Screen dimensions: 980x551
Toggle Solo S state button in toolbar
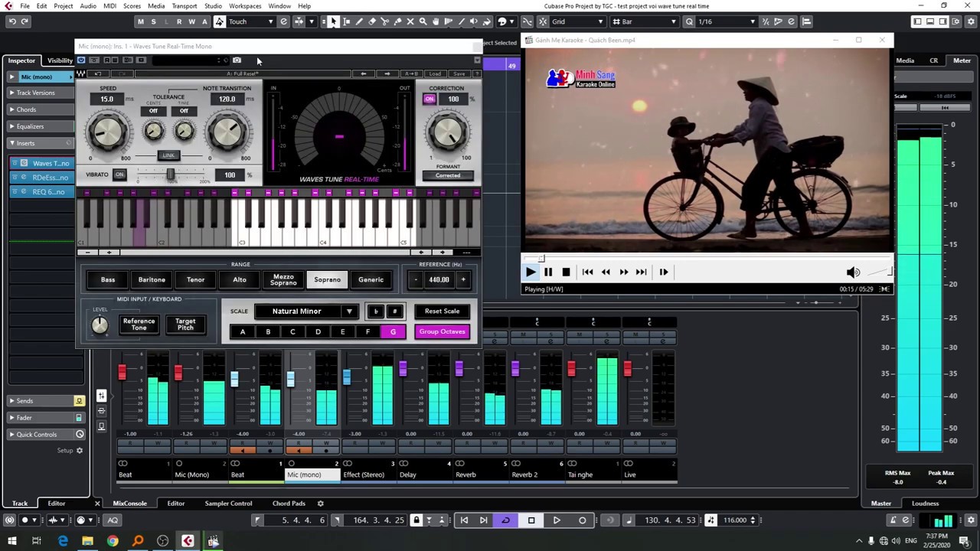(x=153, y=21)
